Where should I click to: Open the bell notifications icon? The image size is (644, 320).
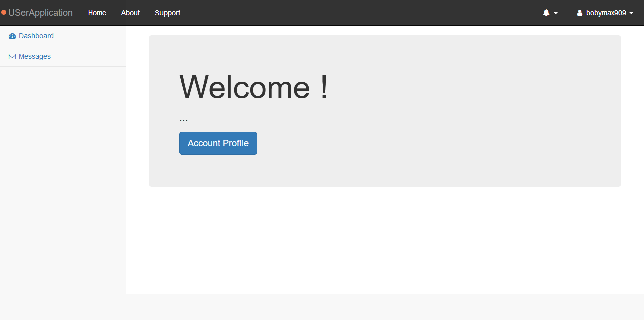(546, 13)
